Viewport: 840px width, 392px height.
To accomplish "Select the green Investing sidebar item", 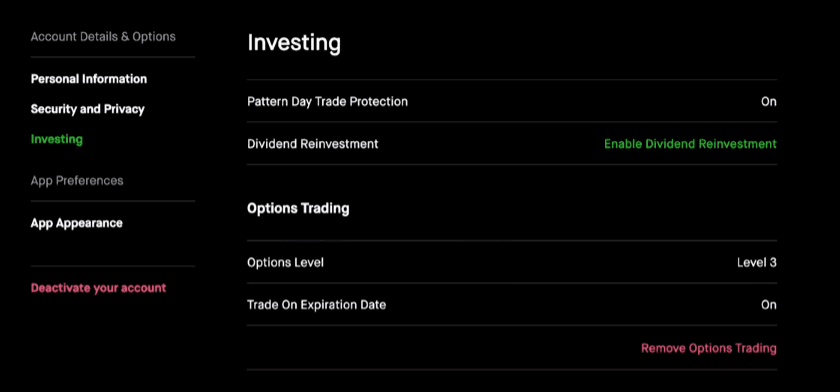I will [57, 140].
